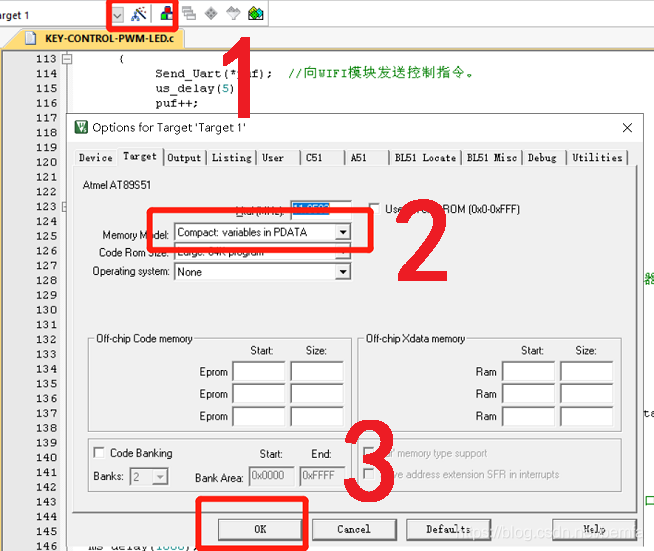Viewport: 654px width, 551px height.
Task: Click the Xtal MHz frequency field
Action: (x=321, y=209)
